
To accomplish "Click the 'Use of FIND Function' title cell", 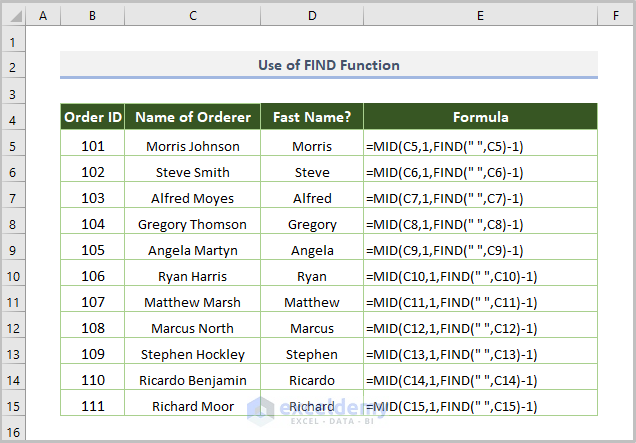I will pyautogui.click(x=328, y=66).
